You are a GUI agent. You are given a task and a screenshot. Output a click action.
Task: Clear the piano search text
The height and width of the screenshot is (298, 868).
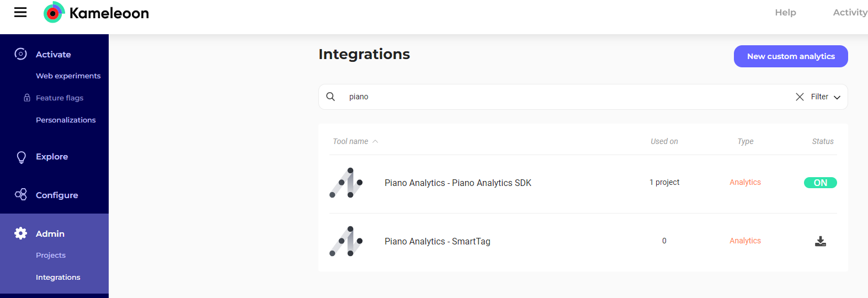point(800,97)
